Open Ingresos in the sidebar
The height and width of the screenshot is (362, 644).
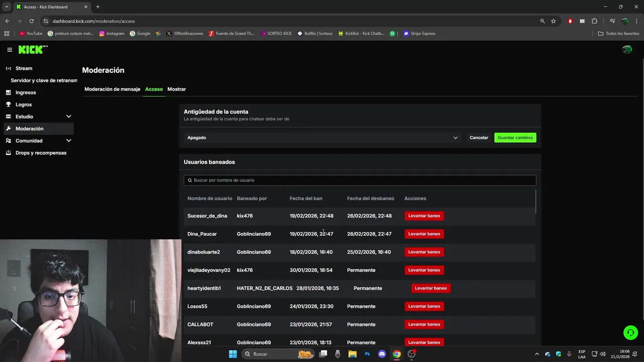(38, 93)
